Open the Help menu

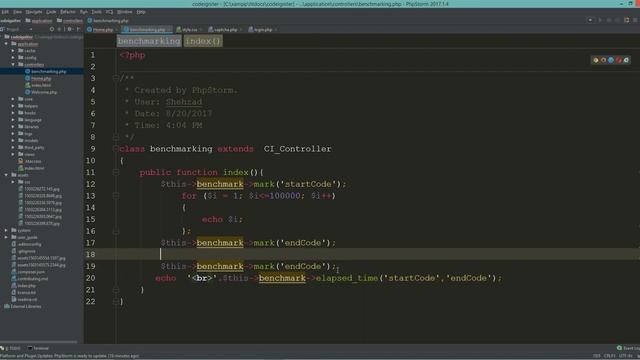coord(141,12)
